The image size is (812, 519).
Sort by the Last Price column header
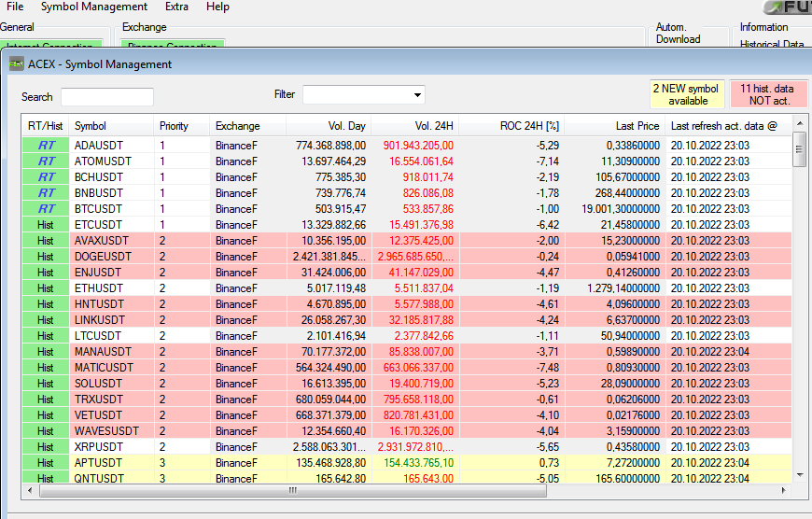[615, 126]
